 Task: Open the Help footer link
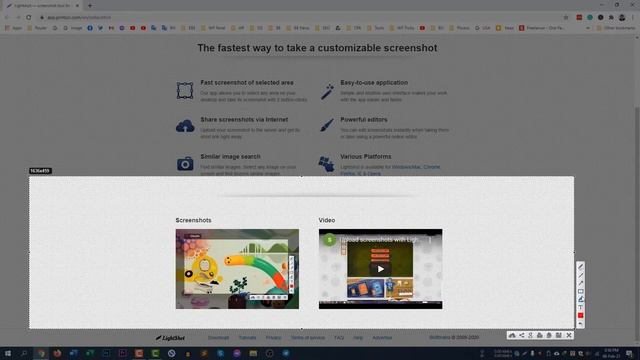click(358, 338)
